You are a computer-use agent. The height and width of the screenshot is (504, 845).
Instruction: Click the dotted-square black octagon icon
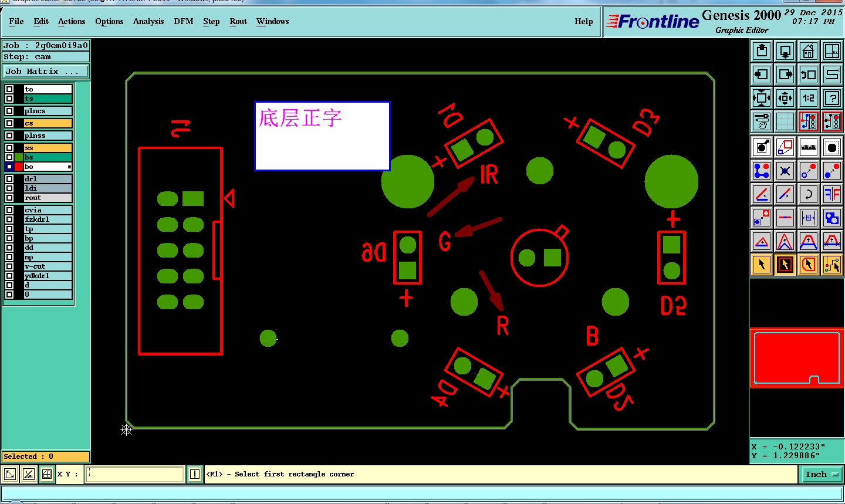tap(832, 147)
